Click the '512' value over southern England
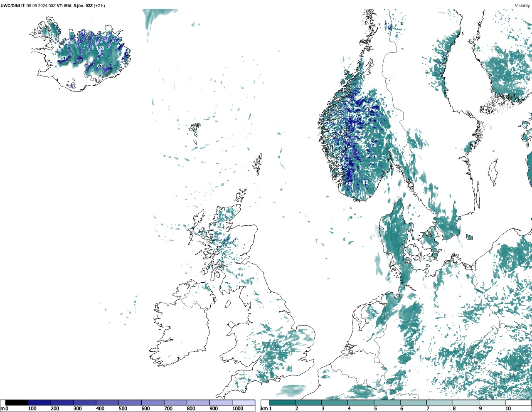The height and width of the screenshot is (412, 532). point(281,350)
